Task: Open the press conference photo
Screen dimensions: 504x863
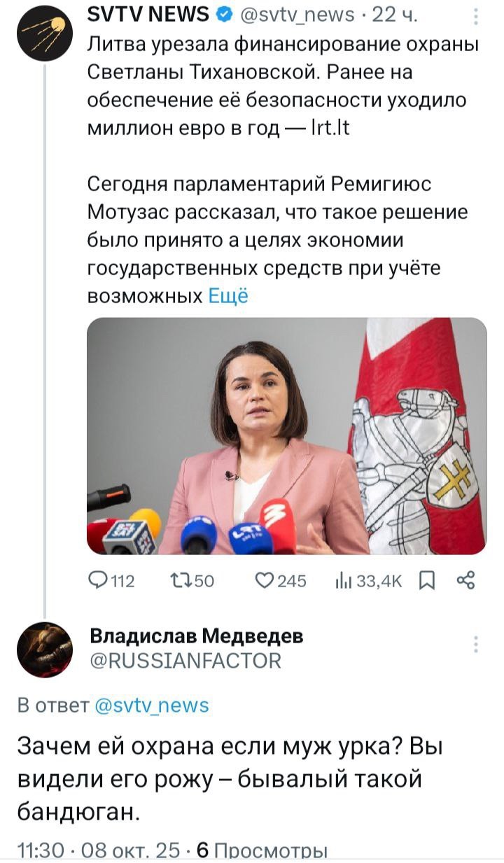Action: tap(286, 436)
